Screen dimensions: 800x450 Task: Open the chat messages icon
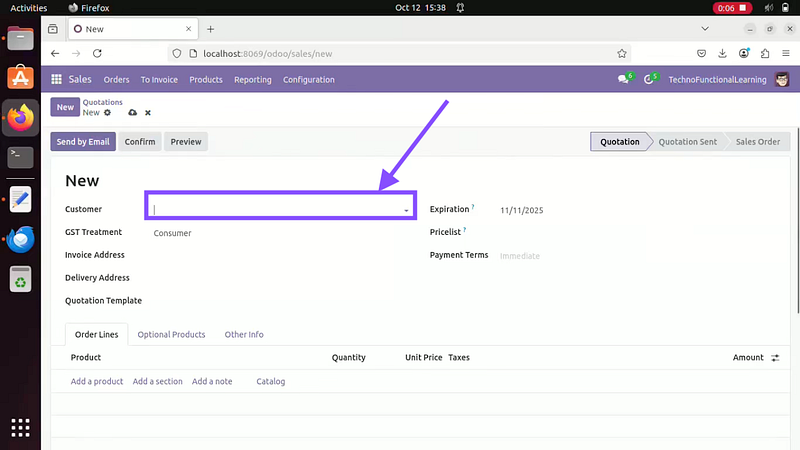coord(624,80)
